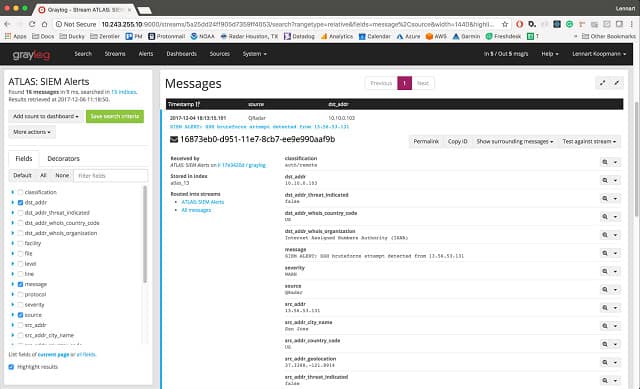This screenshot has width=640, height=389.
Task: Click the envelope icon beside message ID
Action: [x=174, y=140]
